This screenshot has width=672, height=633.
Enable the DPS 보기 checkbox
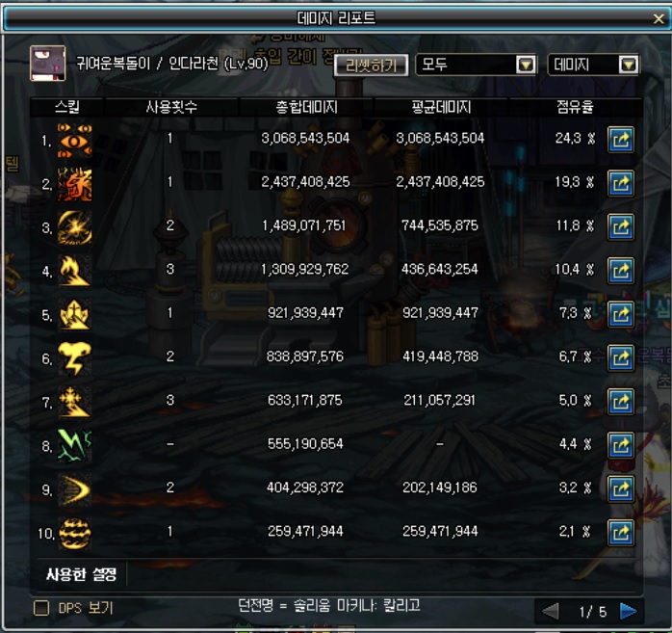(x=41, y=608)
